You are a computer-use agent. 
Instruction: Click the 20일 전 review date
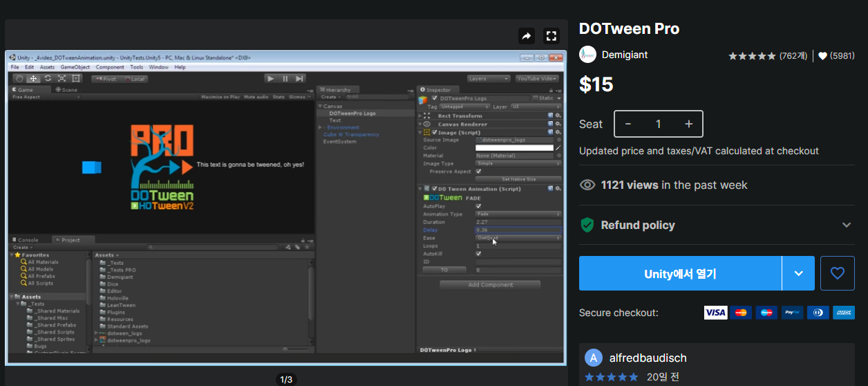tap(663, 377)
